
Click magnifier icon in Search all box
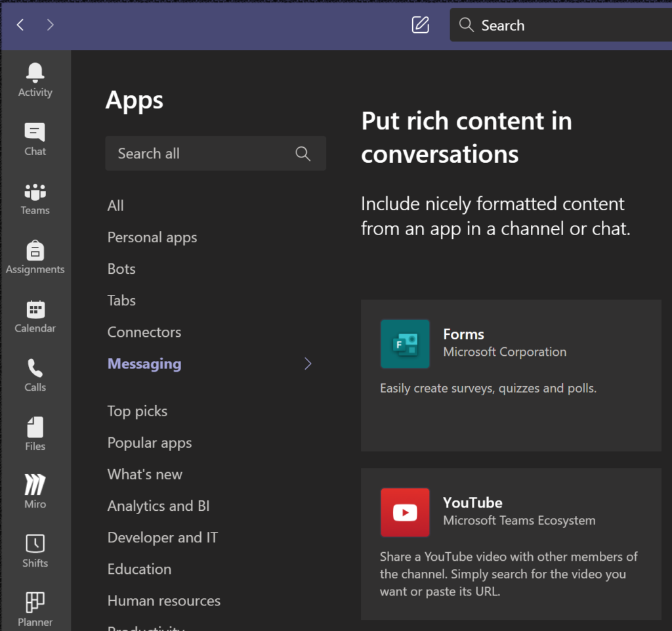click(303, 154)
